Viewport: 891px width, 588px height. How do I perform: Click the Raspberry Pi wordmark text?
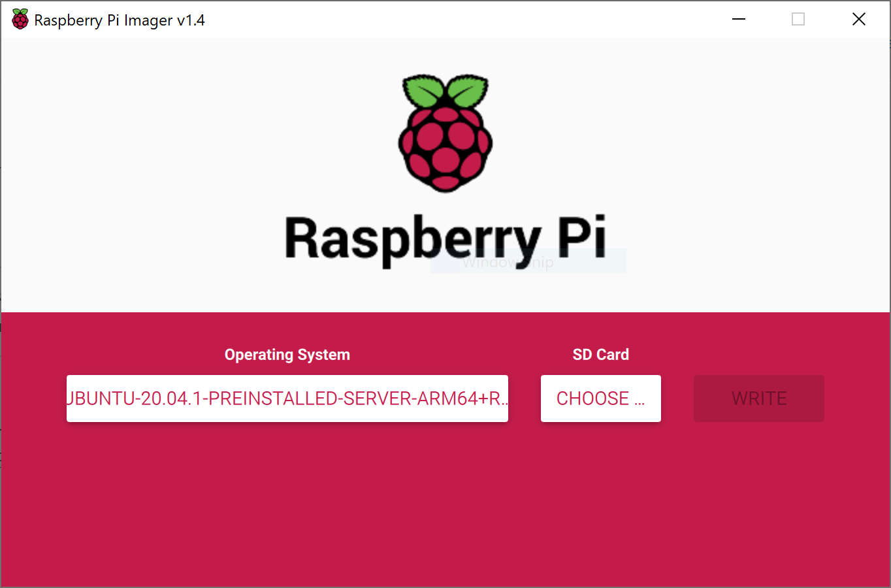pos(445,240)
